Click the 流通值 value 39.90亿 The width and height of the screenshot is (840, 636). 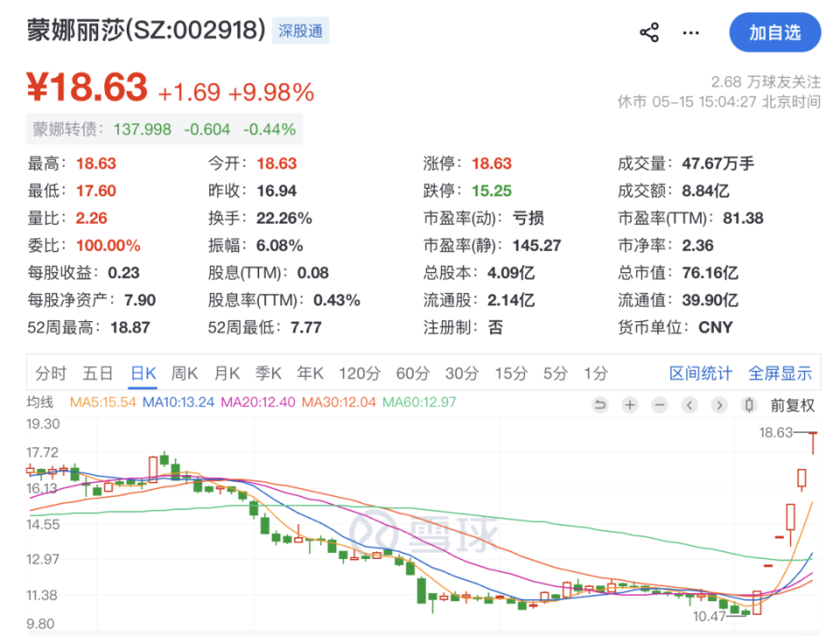coord(710,300)
